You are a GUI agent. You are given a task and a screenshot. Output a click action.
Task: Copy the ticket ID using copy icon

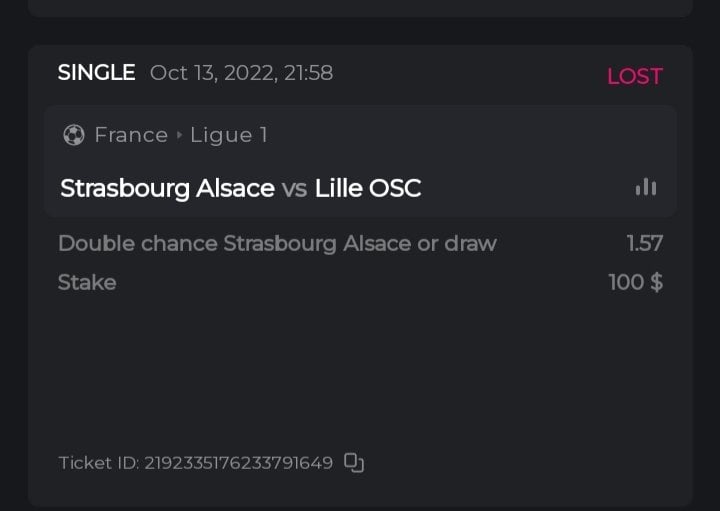354,462
